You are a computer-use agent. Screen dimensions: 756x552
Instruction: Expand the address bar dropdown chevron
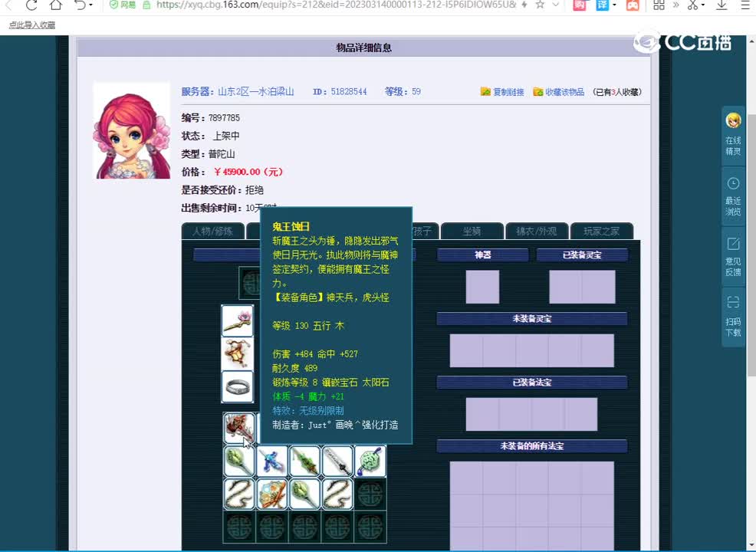(x=555, y=5)
